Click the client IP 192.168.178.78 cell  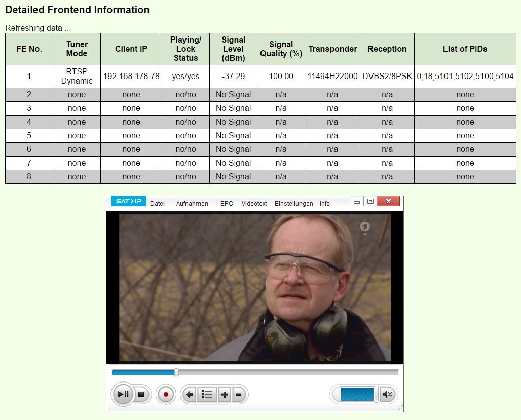[x=131, y=76]
